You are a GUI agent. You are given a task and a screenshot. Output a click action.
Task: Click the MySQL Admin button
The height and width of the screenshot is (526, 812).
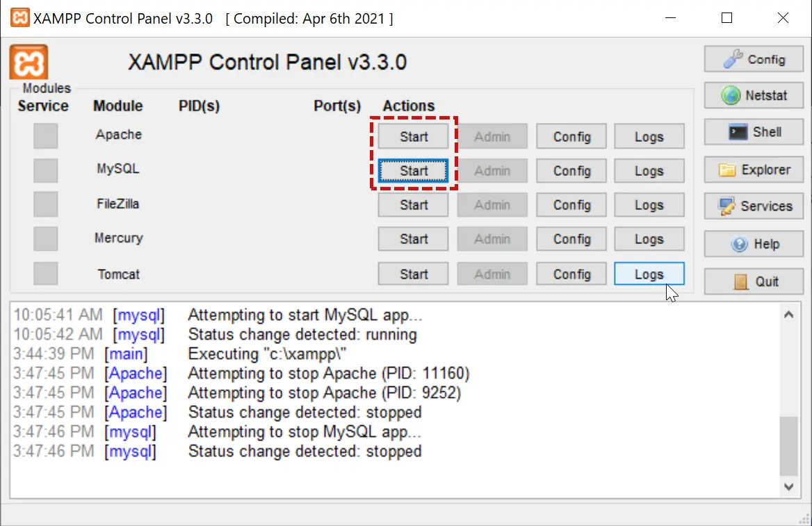coord(492,171)
